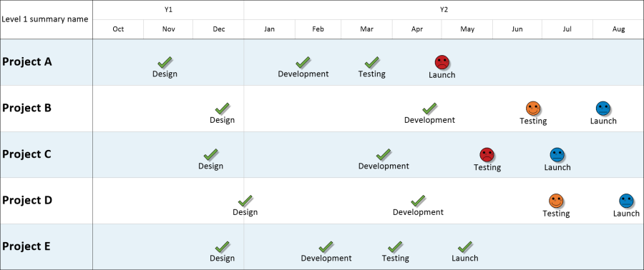Viewport: 644px width, 270px height.
Task: Click the Level 1 summary name header
Action: click(x=45, y=19)
